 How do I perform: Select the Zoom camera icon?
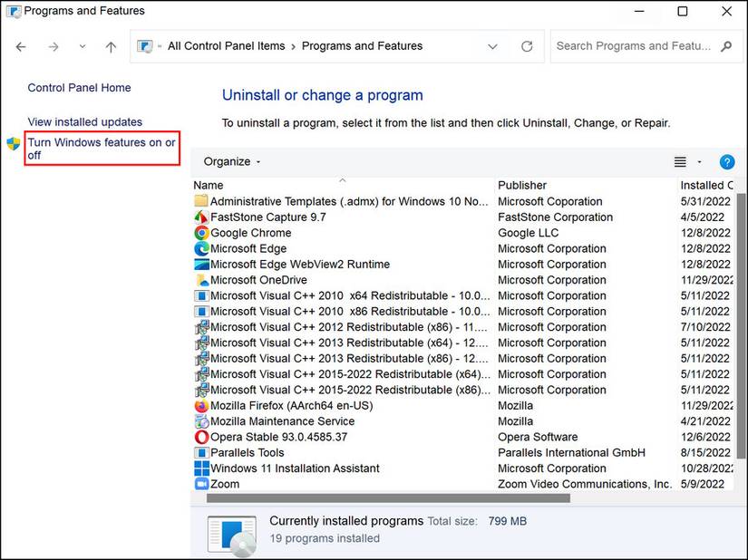pos(201,484)
